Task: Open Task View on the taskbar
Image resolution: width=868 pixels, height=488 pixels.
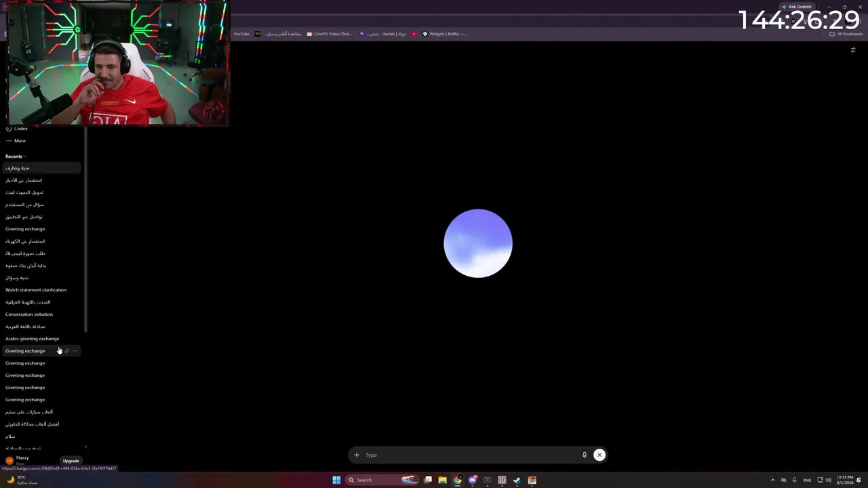Action: click(x=428, y=480)
